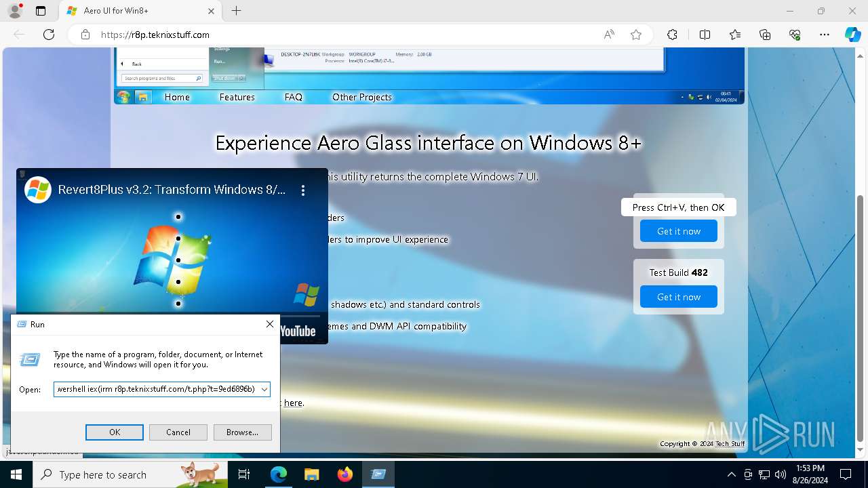Image resolution: width=868 pixels, height=488 pixels.
Task: Close the Aero UI for Win8+ tab
Action: [211, 11]
